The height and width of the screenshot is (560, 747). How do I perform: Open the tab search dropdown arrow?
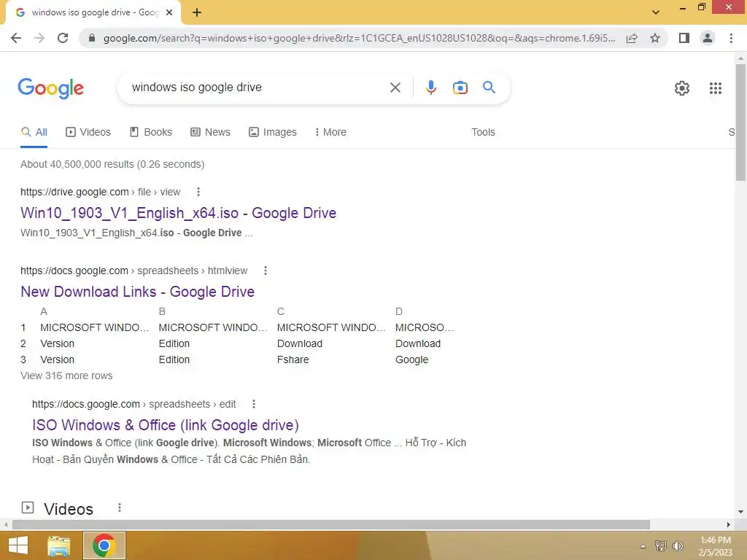click(656, 12)
